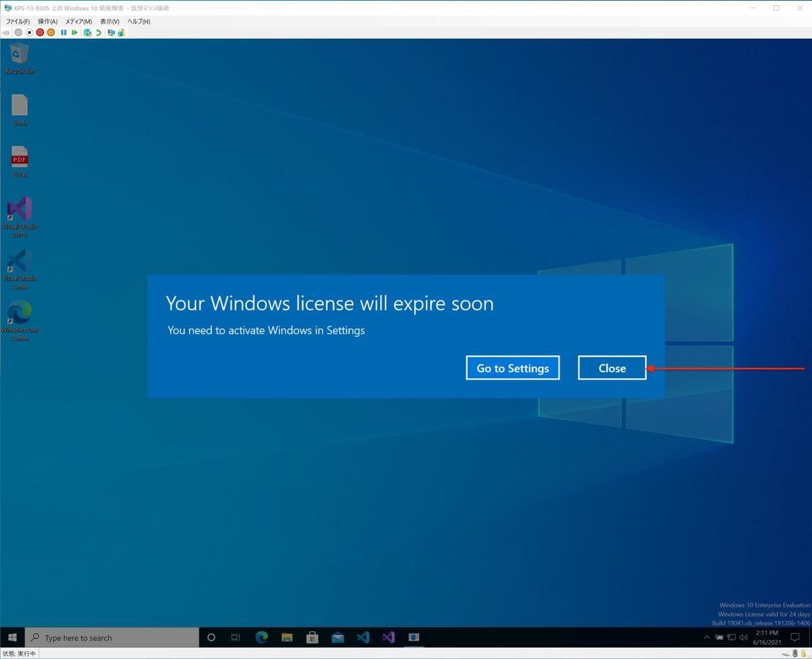This screenshot has width=812, height=659.
Task: Open Mail from the taskbar
Action: [x=338, y=637]
